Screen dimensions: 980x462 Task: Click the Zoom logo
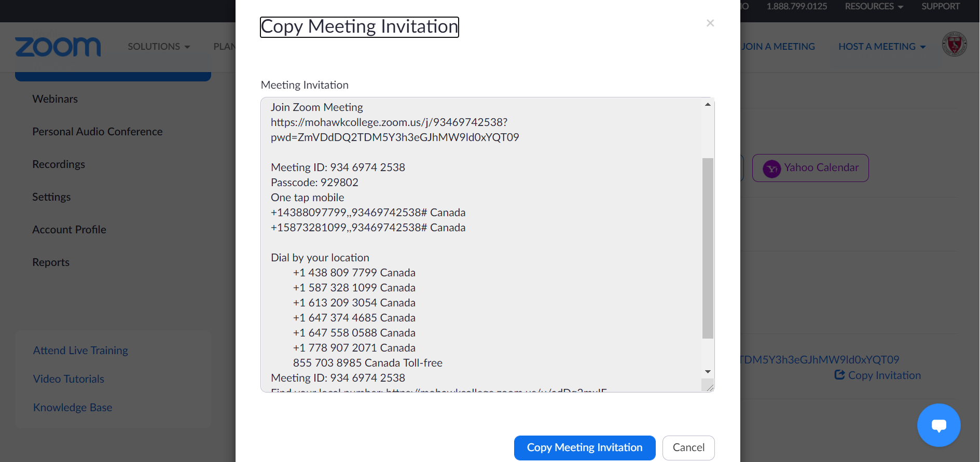[x=58, y=47]
